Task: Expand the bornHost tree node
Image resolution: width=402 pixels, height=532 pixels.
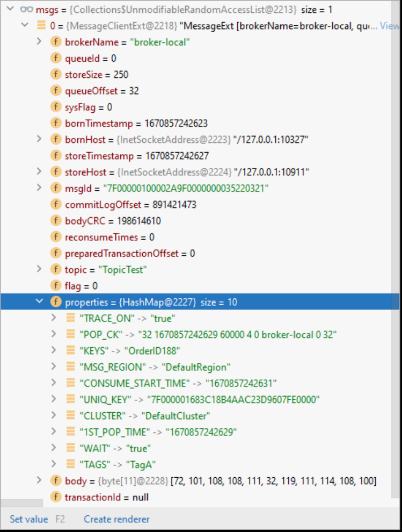Action: pos(38,139)
